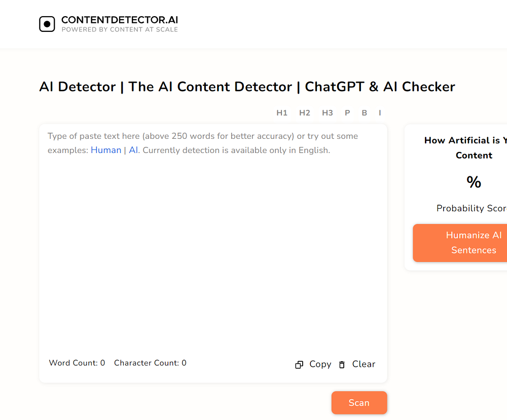Toggle bold formatting with the B button
This screenshot has height=420, width=507.
pyautogui.click(x=364, y=113)
